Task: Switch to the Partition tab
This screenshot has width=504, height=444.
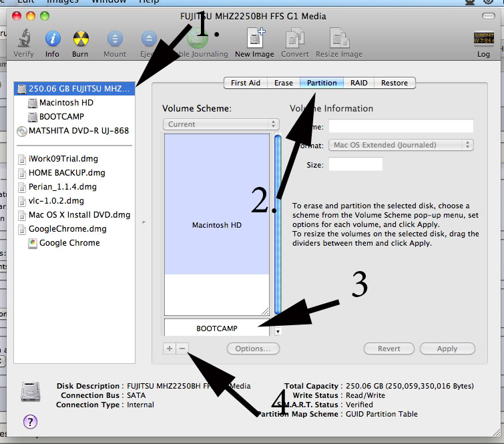Action: coord(322,83)
